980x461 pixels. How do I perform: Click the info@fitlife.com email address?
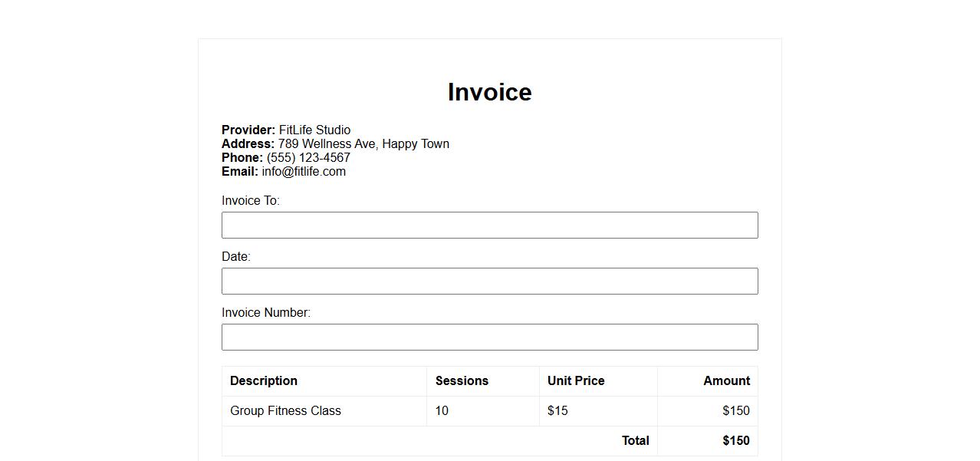[304, 172]
